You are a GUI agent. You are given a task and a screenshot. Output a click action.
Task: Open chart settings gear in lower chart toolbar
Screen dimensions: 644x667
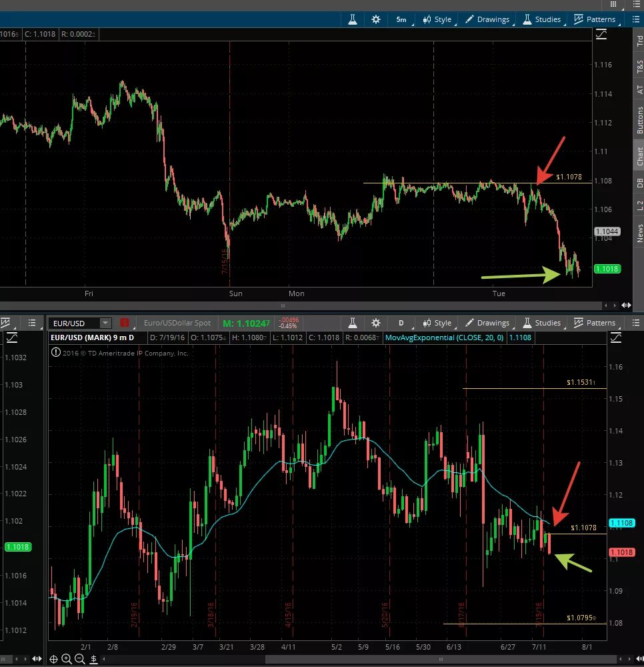pos(376,323)
